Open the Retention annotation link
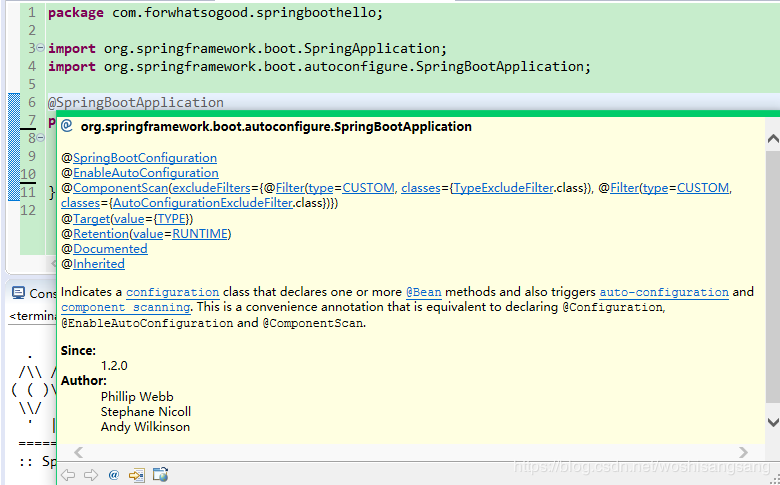The height and width of the screenshot is (485, 780). click(100, 234)
